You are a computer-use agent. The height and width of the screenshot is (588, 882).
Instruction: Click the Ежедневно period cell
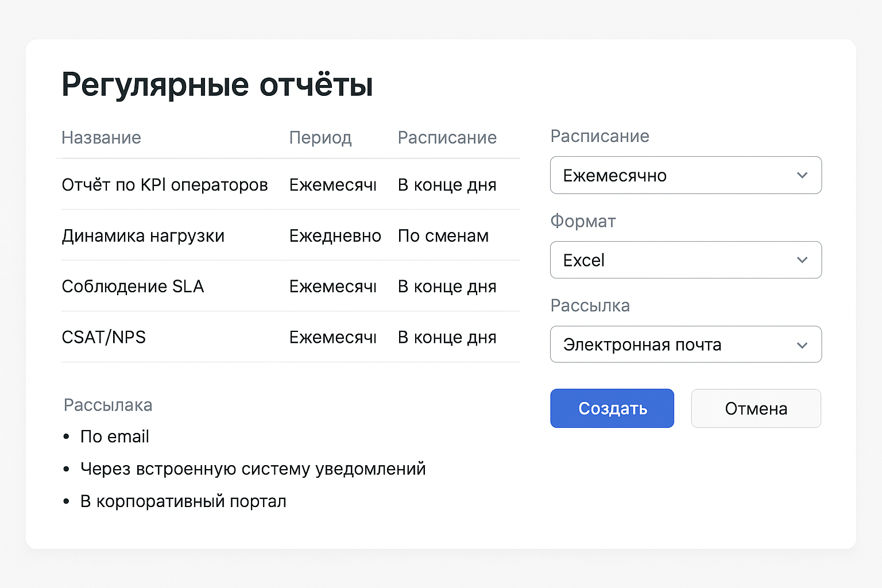[335, 236]
